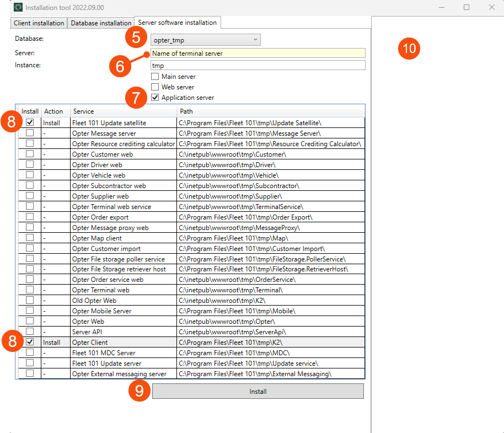504x433 pixels.
Task: Maximize the Installation tool window
Action: (467, 7)
